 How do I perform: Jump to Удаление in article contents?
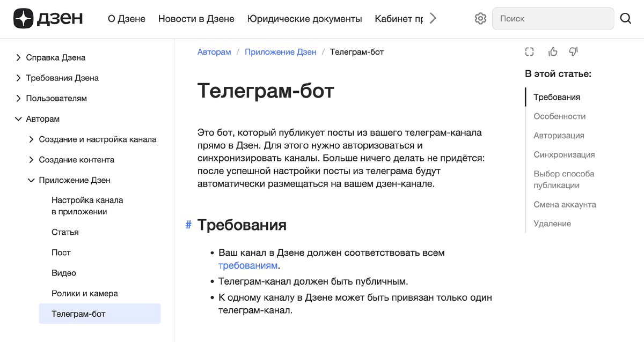click(x=552, y=224)
